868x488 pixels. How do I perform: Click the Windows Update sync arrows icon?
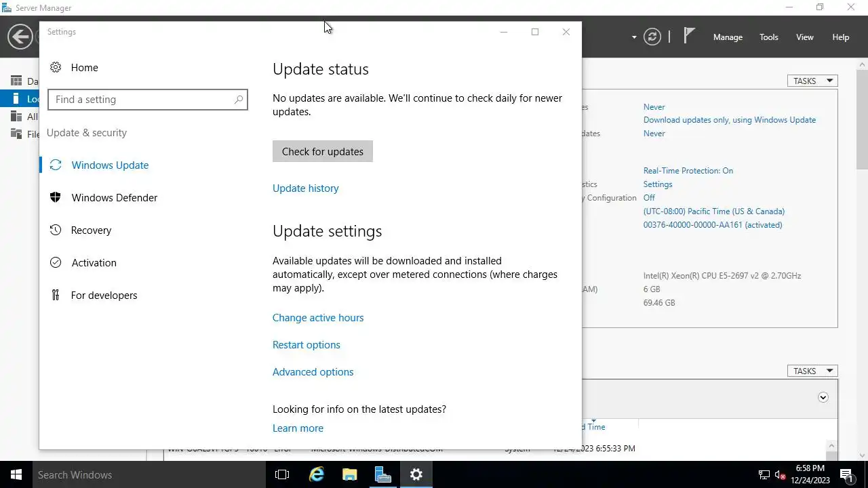click(x=56, y=165)
